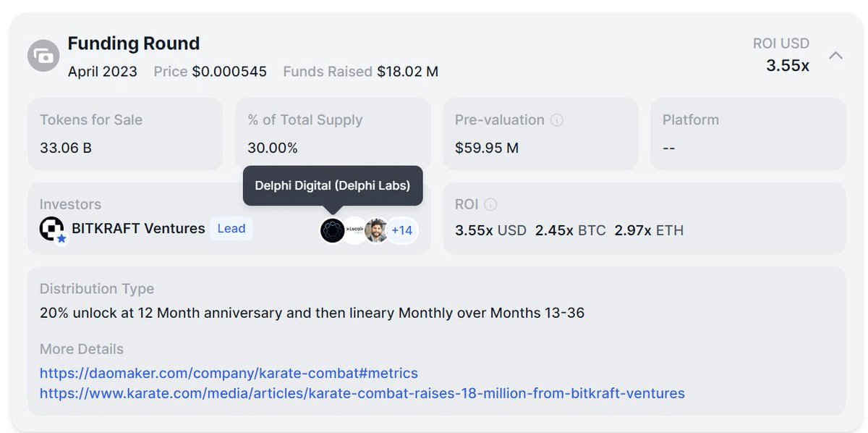
Task: Open the daomaker.com karate-combat link
Action: point(229,374)
